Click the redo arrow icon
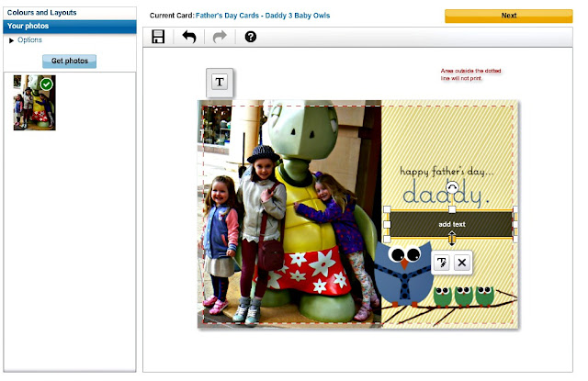The width and height of the screenshot is (588, 381). (220, 37)
